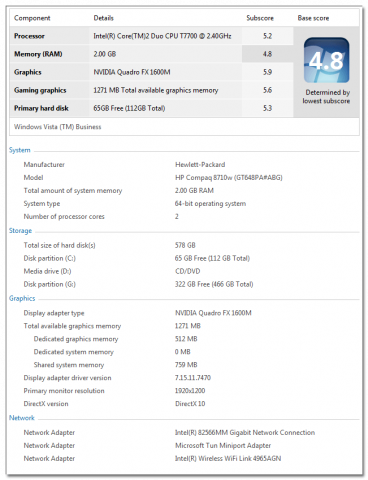The width and height of the screenshot is (368, 480).
Task: Click the 5.9 graphics subscore
Action: click(267, 72)
